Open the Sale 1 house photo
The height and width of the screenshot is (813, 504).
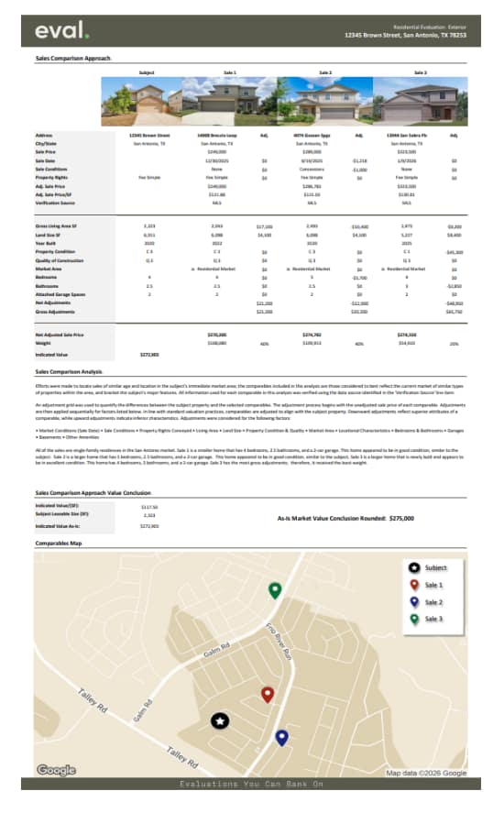[x=230, y=102]
